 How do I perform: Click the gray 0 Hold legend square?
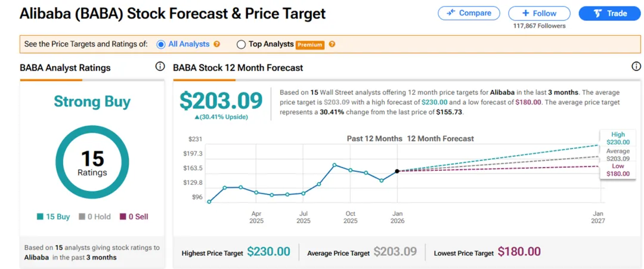[83, 217]
